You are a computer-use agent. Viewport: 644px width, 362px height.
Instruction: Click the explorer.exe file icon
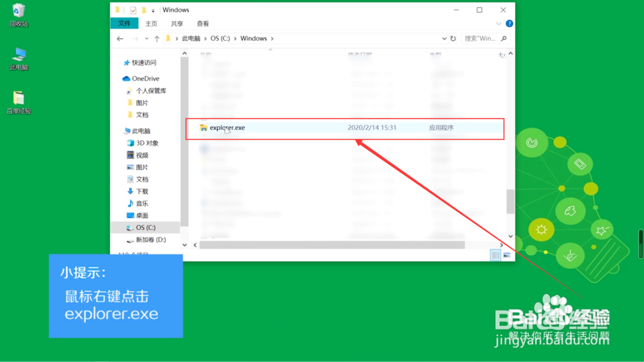[x=204, y=128]
